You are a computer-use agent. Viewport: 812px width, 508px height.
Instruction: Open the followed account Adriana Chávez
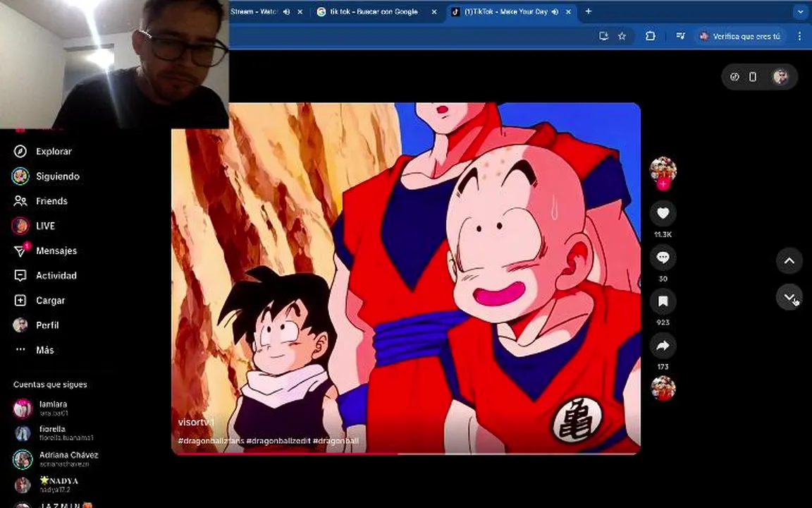55,459
